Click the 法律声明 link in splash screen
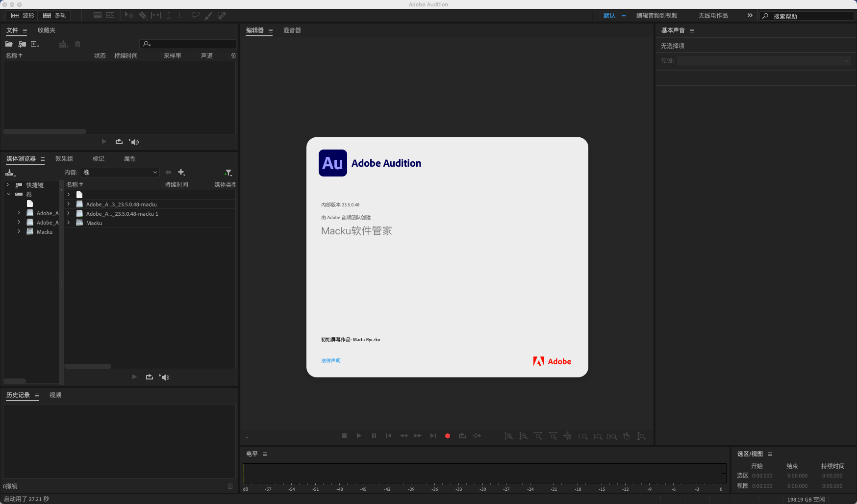The image size is (857, 504). [x=331, y=360]
